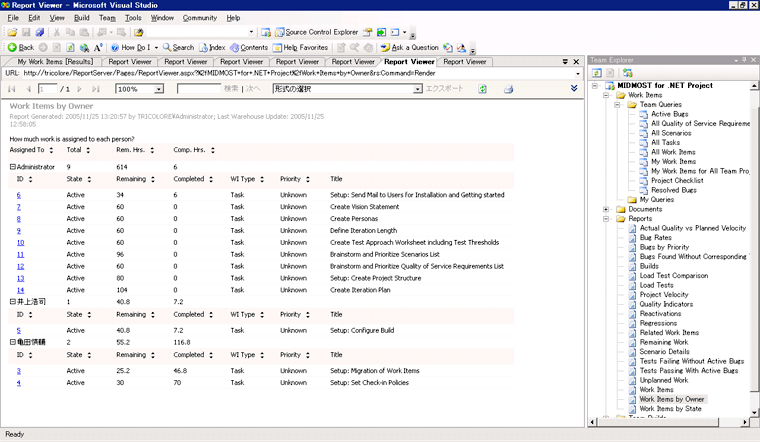The image size is (760, 442).
Task: Open the File menu
Action: 13,18
